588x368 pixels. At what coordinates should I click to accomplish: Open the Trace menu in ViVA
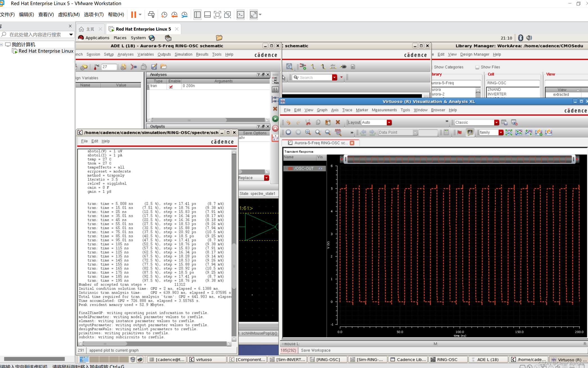(x=347, y=110)
